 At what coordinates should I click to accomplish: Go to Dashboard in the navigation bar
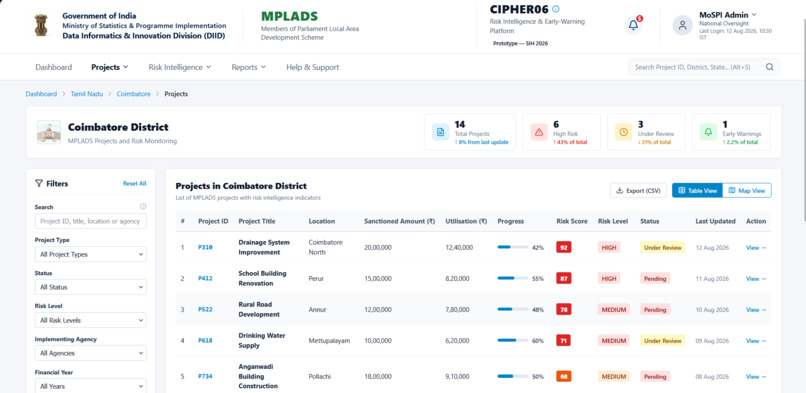click(x=53, y=67)
